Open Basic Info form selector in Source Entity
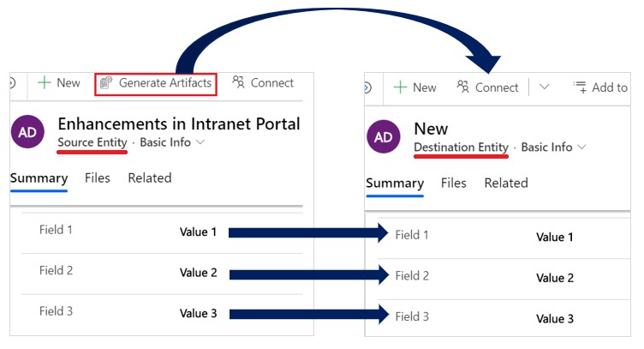 point(172,142)
